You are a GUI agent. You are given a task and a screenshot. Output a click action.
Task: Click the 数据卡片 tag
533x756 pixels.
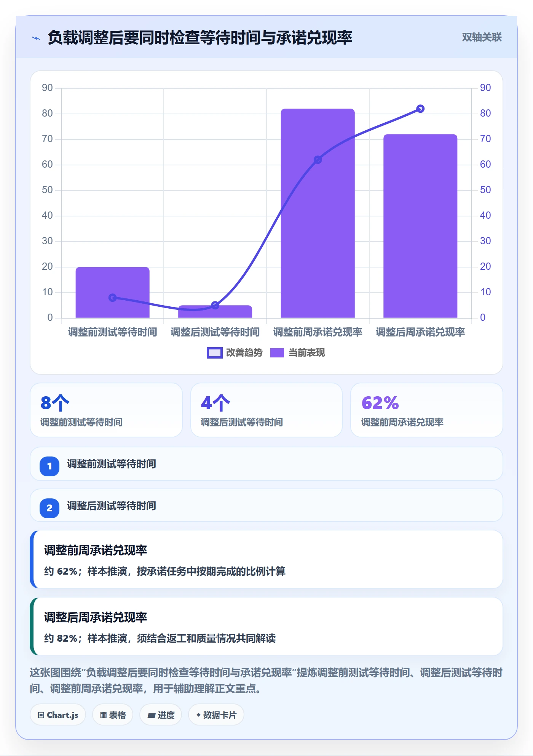(x=216, y=715)
